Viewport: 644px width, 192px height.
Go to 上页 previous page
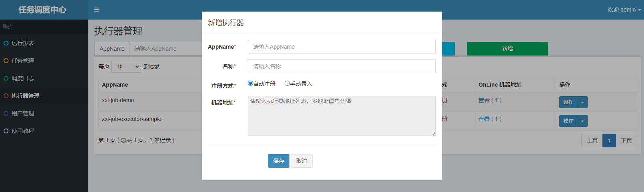point(592,141)
